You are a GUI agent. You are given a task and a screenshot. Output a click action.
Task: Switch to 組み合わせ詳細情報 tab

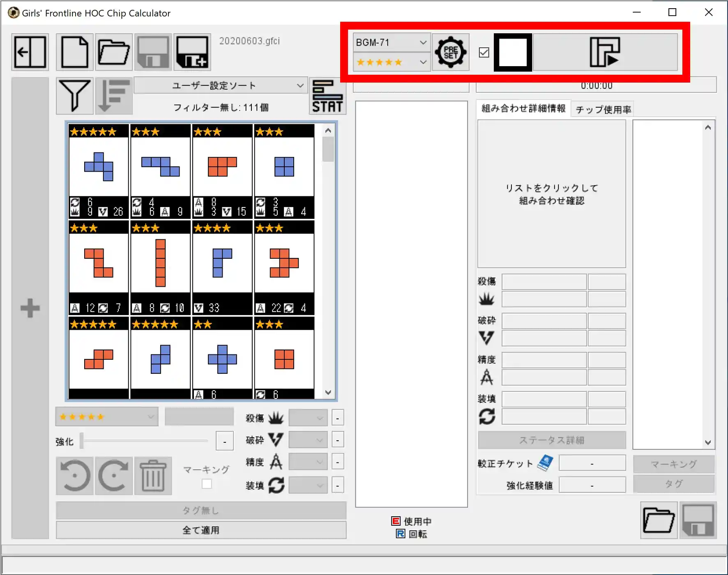click(523, 108)
